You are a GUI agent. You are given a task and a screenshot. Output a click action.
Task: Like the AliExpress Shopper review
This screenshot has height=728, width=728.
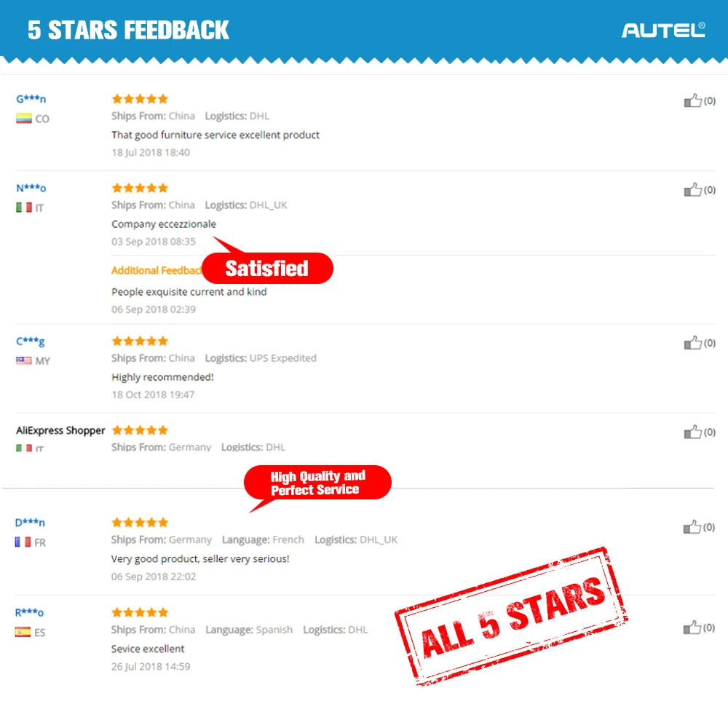point(692,432)
